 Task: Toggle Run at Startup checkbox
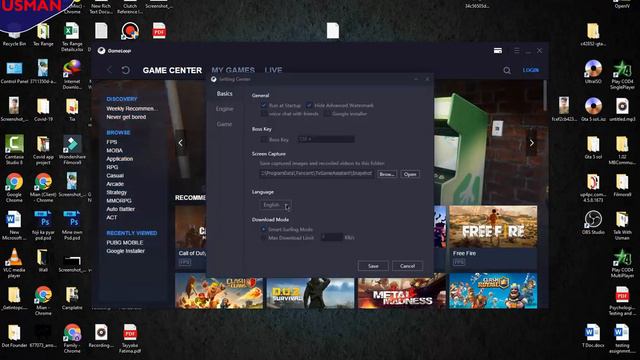pyautogui.click(x=264, y=105)
